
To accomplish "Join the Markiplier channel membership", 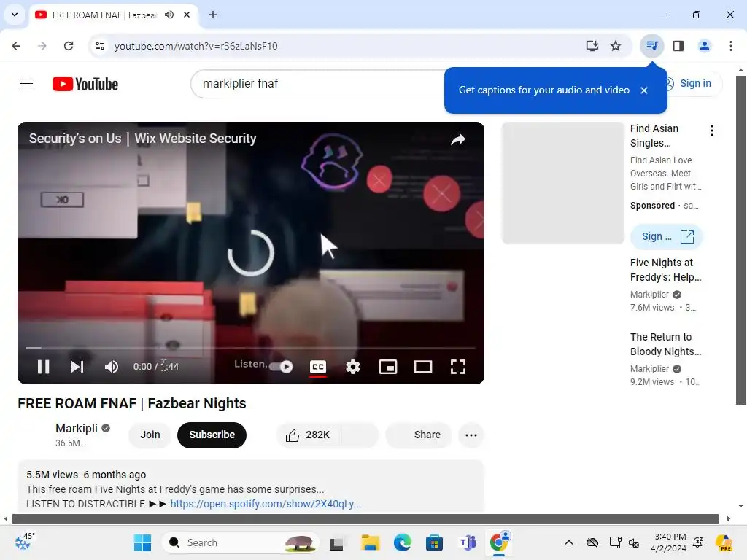I will 150,435.
